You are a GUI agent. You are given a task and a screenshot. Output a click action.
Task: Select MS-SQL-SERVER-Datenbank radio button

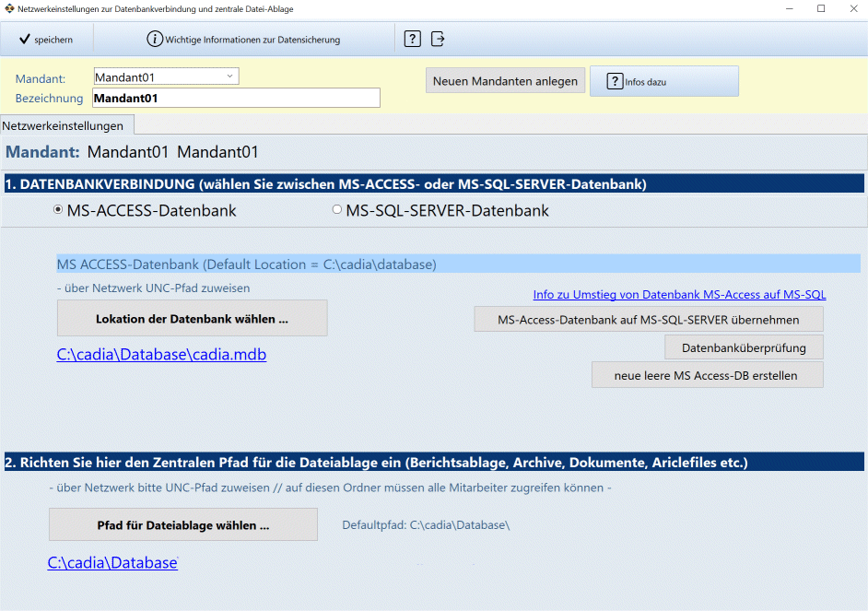[x=336, y=209]
